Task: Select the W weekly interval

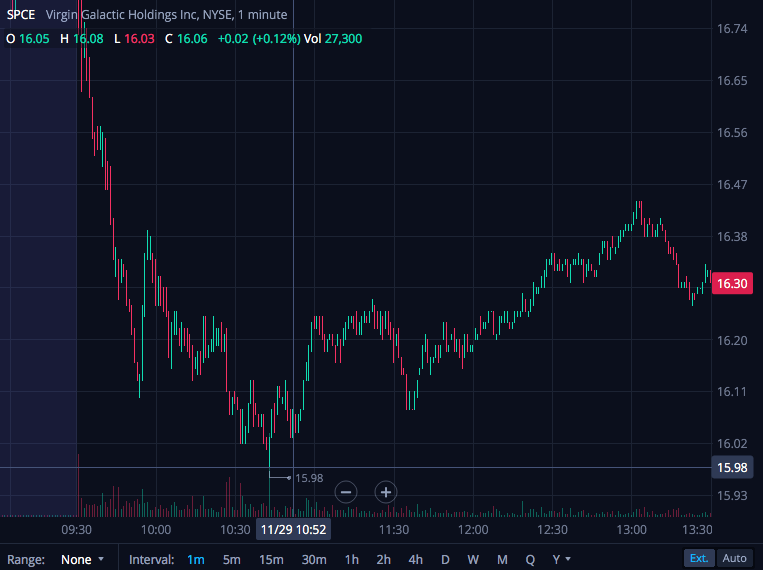Action: 473,559
